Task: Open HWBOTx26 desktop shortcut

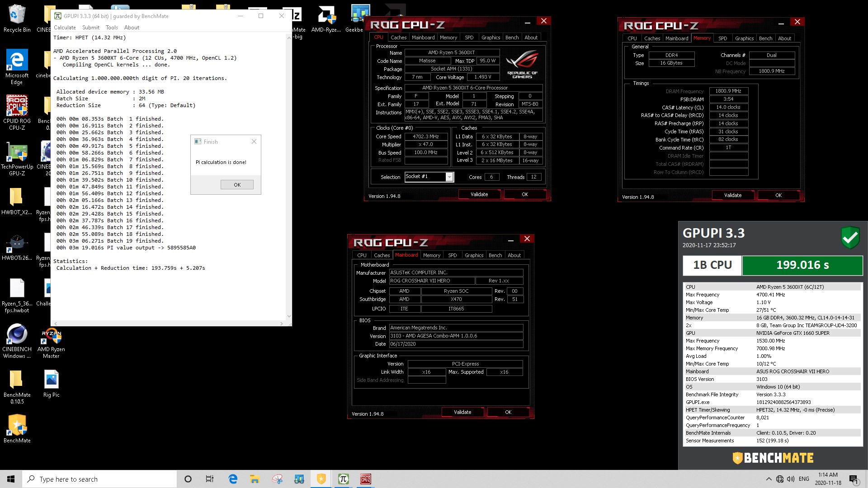Action: pos(17,248)
